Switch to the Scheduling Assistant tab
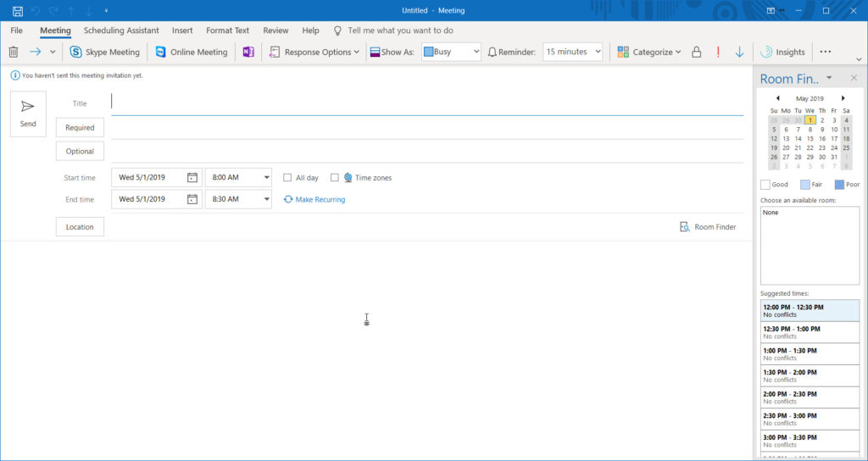 [121, 31]
